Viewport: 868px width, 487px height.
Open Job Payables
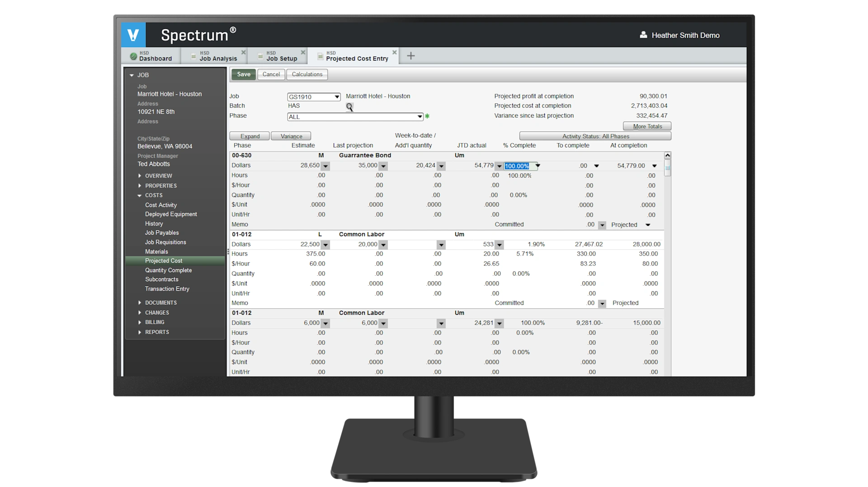(162, 232)
